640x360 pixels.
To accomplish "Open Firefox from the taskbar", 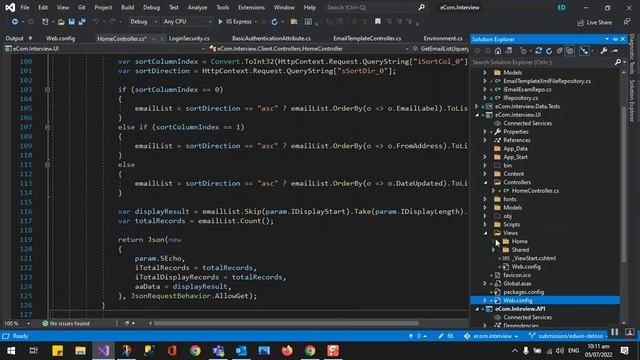I will click(x=287, y=351).
